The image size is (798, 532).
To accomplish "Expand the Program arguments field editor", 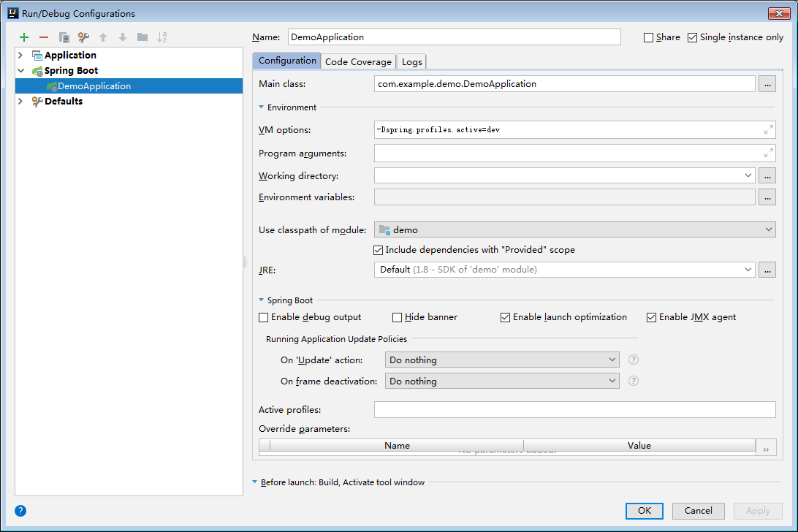I will click(769, 153).
